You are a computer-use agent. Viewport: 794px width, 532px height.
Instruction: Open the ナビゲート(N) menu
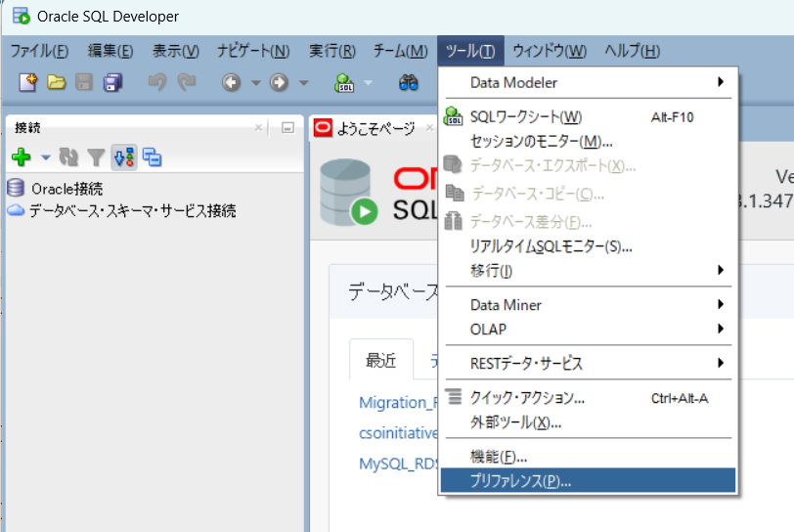pos(253,51)
